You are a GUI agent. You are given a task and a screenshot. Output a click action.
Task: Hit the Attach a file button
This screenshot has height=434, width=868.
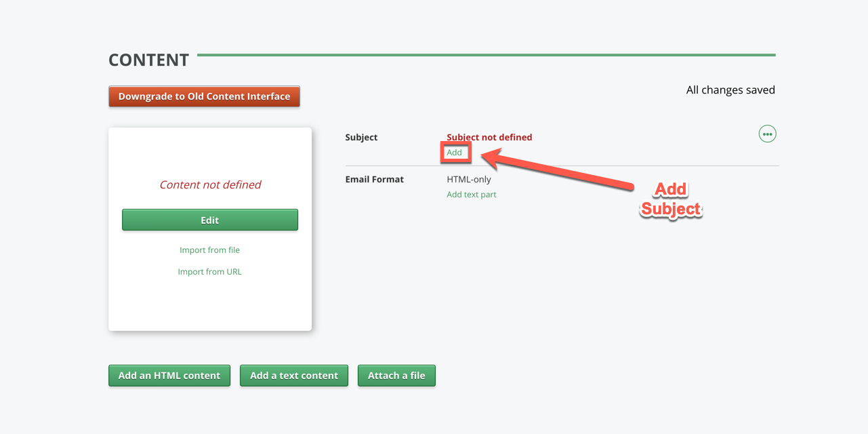tap(396, 376)
